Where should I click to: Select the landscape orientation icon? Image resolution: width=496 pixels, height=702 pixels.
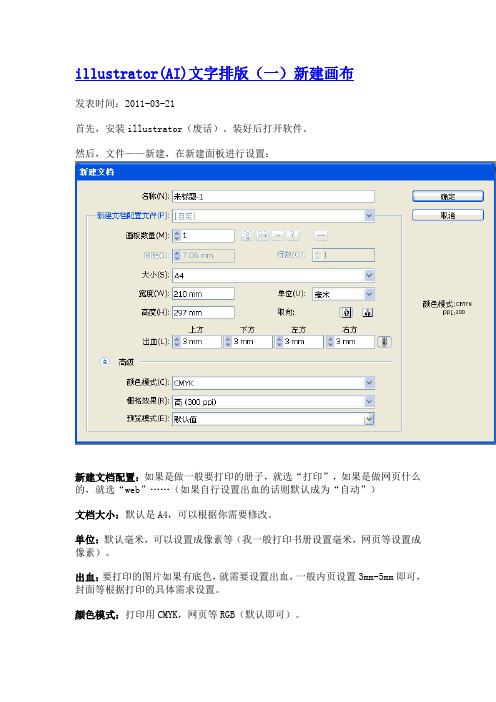(x=368, y=312)
